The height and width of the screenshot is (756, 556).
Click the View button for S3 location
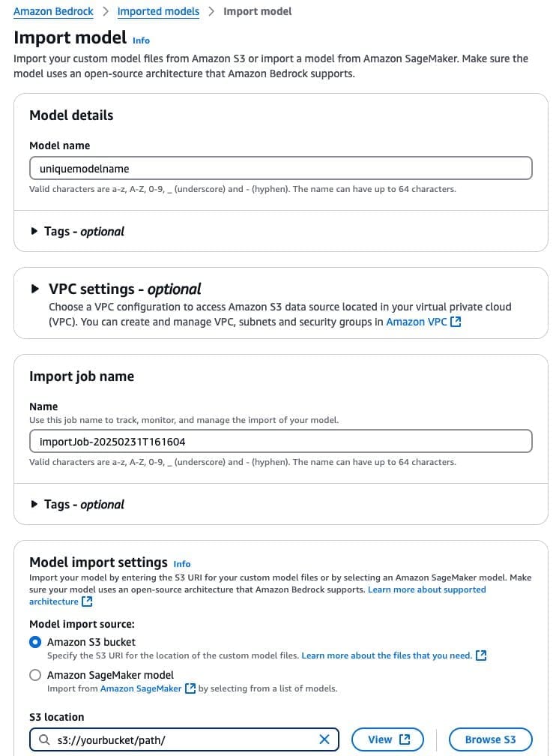[x=387, y=739]
